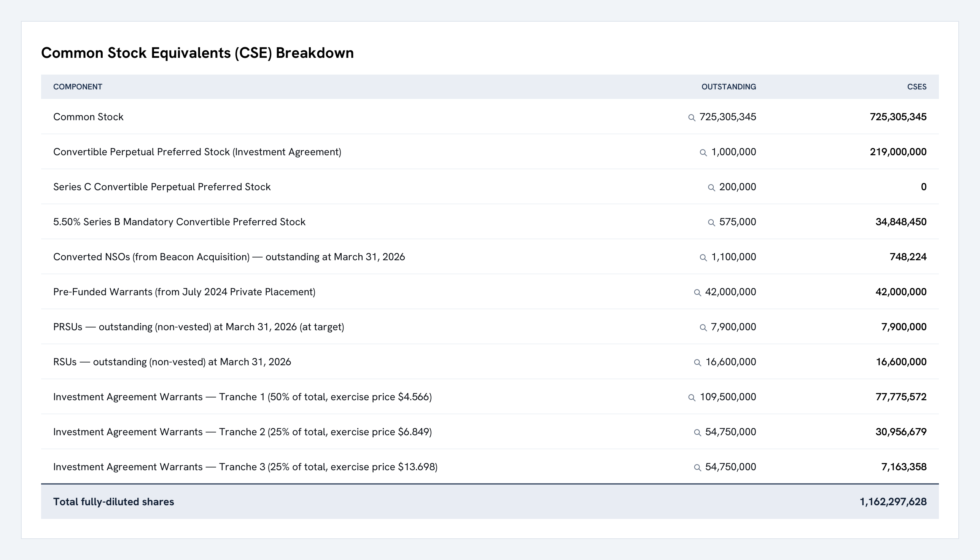The height and width of the screenshot is (560, 980).
Task: Open the magnifier icon for Tranche 3 warrants
Action: (x=697, y=468)
